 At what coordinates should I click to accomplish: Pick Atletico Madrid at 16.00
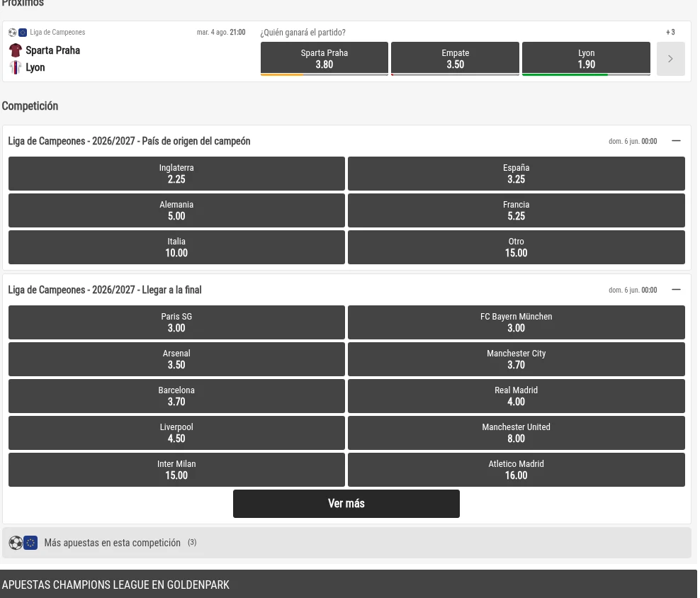click(516, 469)
